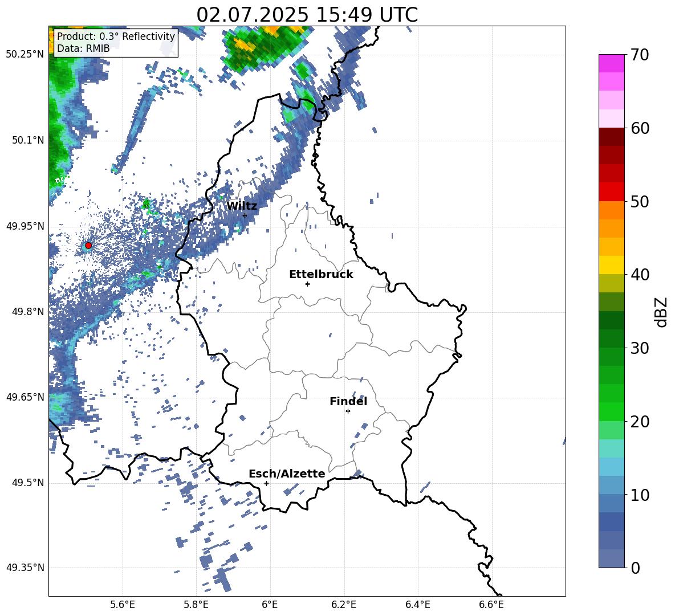The image size is (675, 616).
Task: Click the 50.25°N latitude label
Action: pyautogui.click(x=25, y=55)
